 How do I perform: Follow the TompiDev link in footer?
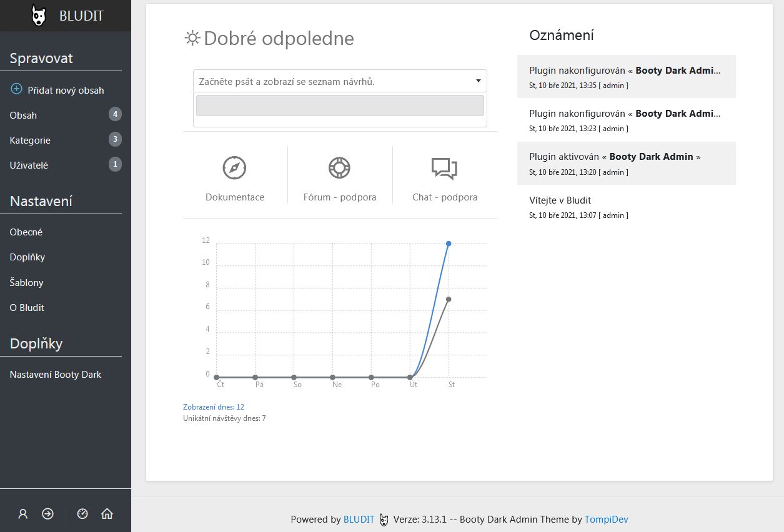point(610,520)
